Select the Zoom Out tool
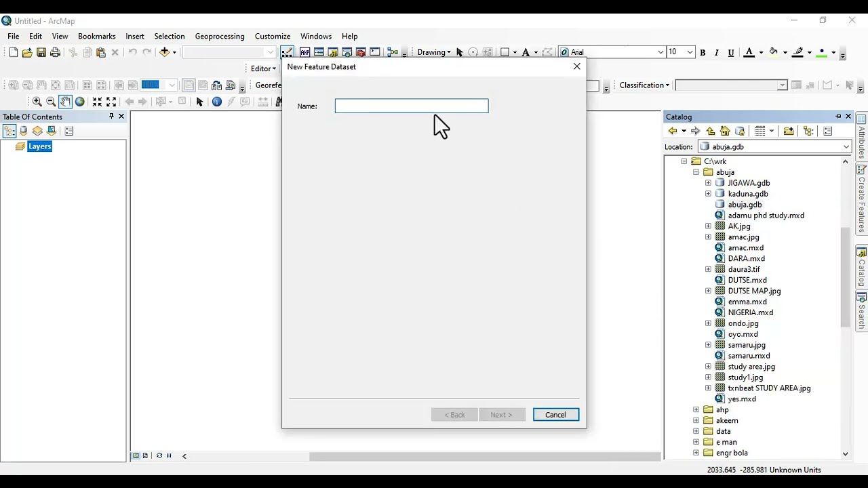Screen dimensions: 868x488 (x=51, y=102)
